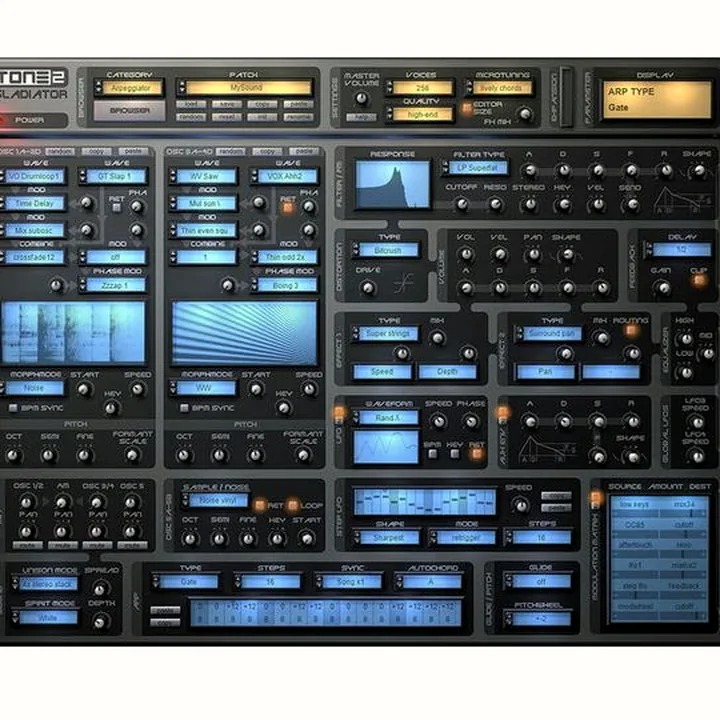The image size is (720, 720).
Task: Toggle the Feedback CLIP switch
Action: (698, 280)
